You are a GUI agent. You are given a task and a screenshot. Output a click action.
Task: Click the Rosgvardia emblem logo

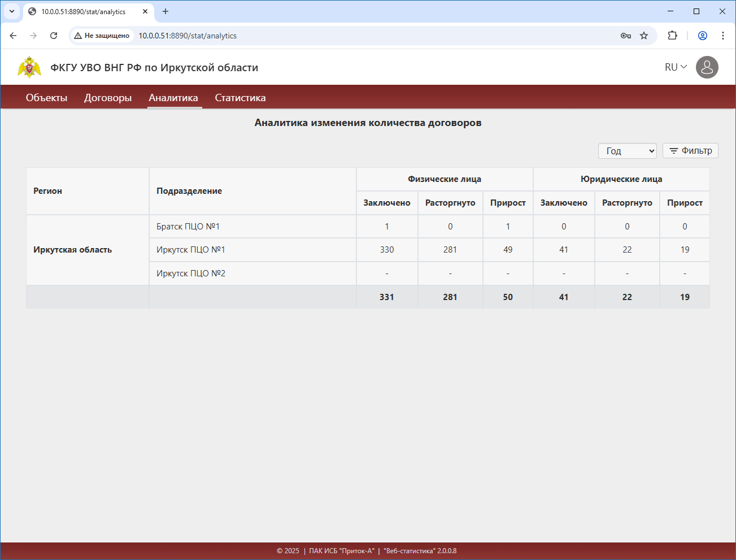pos(29,67)
